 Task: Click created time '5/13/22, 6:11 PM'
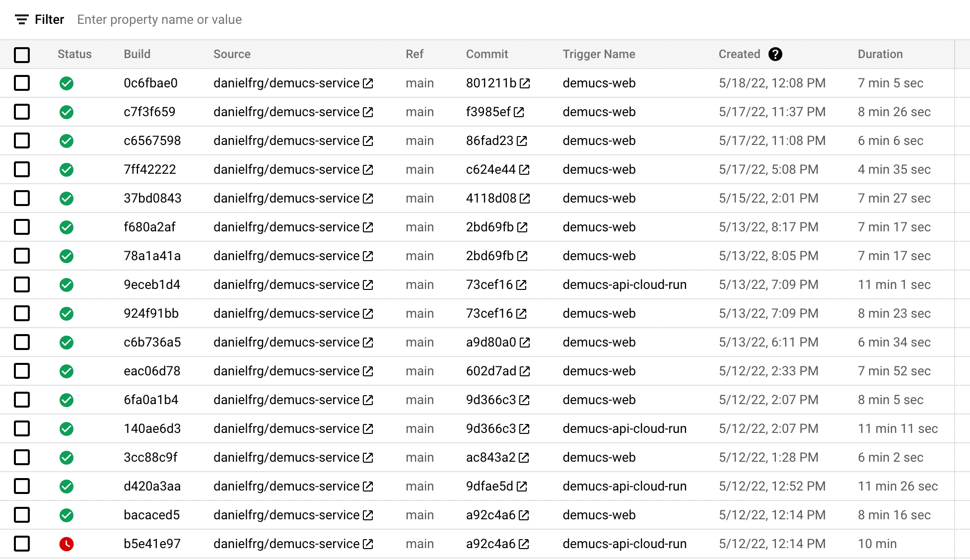pos(768,342)
